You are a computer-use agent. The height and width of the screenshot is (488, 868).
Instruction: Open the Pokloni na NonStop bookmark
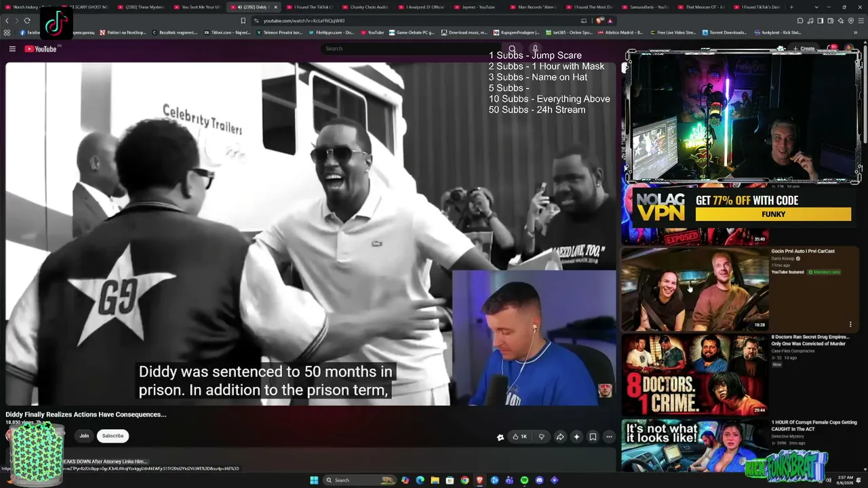point(122,33)
